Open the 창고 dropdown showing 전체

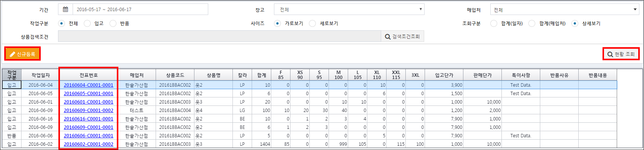349,10
